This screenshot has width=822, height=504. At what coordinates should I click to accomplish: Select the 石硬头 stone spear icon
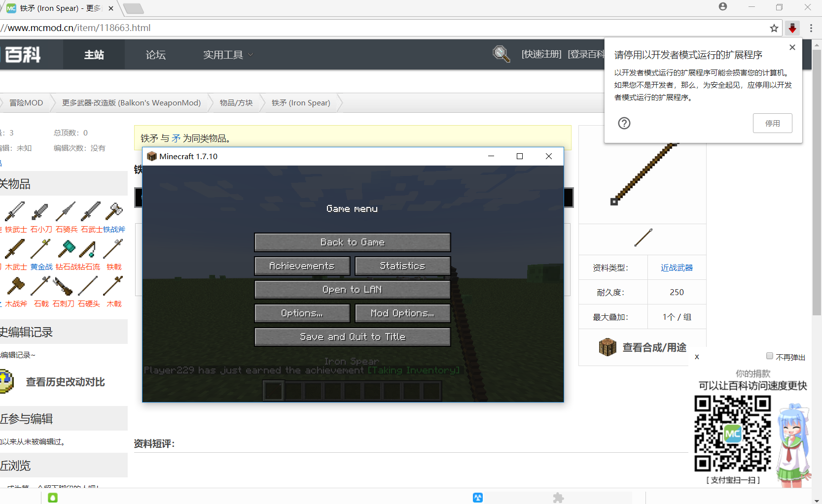point(89,286)
